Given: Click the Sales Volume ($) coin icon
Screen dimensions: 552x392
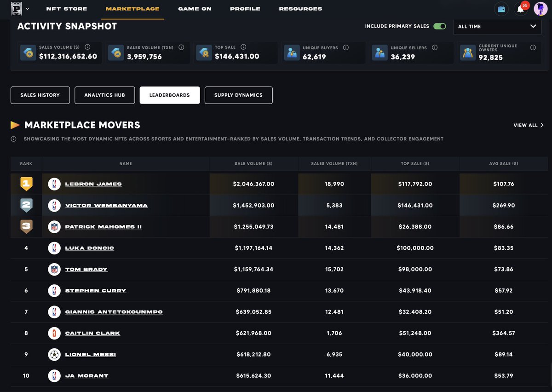Looking at the screenshot, I should pos(28,53).
